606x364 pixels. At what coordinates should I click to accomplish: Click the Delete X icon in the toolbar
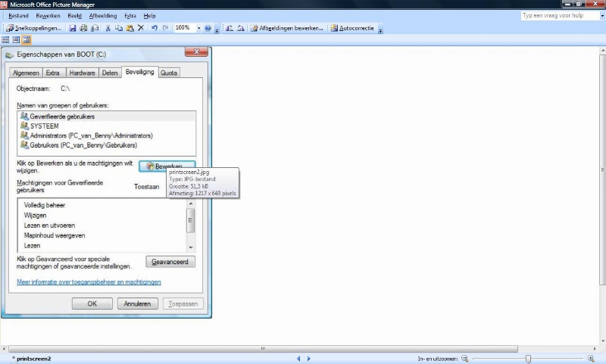pos(141,28)
